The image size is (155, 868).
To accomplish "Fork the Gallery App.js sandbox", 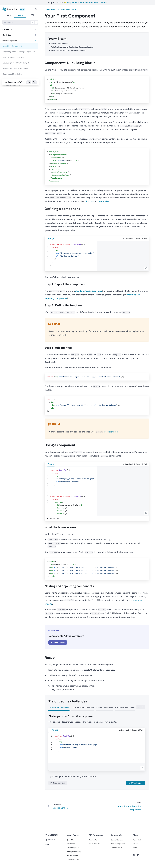I will (x=145, y=464).
